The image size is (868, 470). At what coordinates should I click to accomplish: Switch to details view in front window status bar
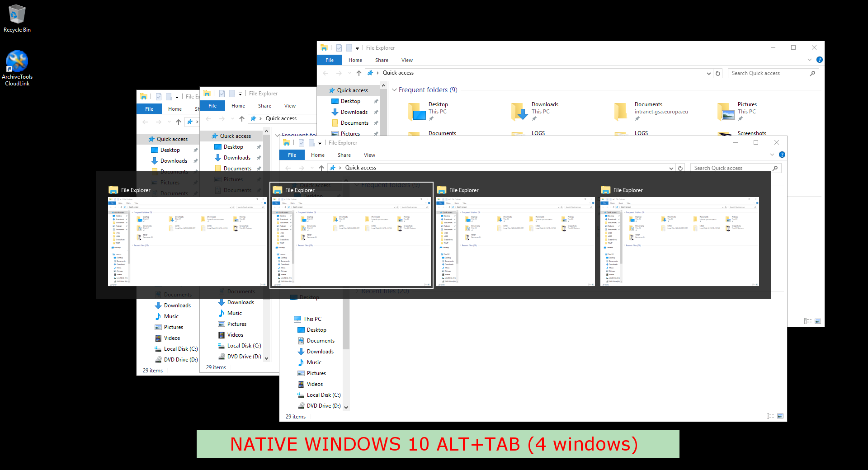coord(770,416)
